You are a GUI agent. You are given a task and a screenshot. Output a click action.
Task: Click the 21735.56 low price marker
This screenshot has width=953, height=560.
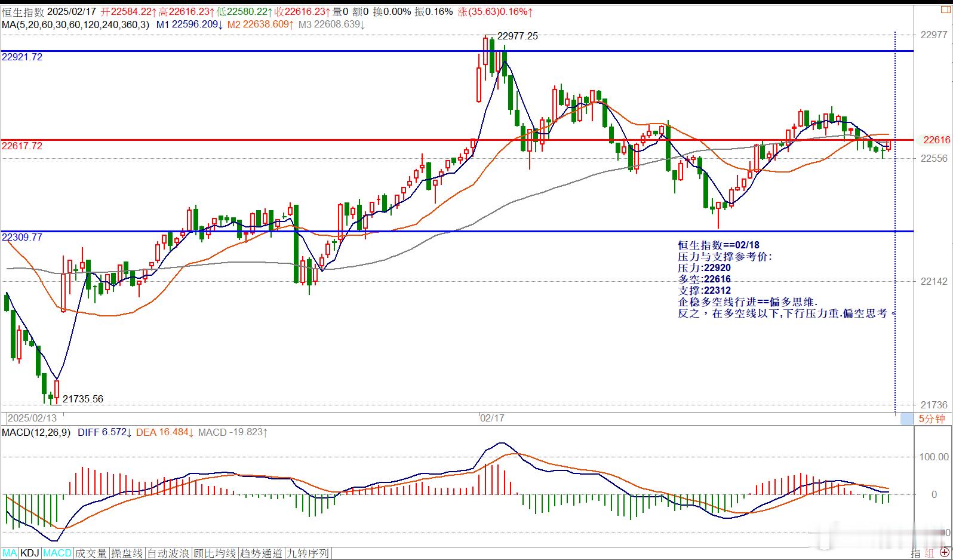tap(83, 399)
